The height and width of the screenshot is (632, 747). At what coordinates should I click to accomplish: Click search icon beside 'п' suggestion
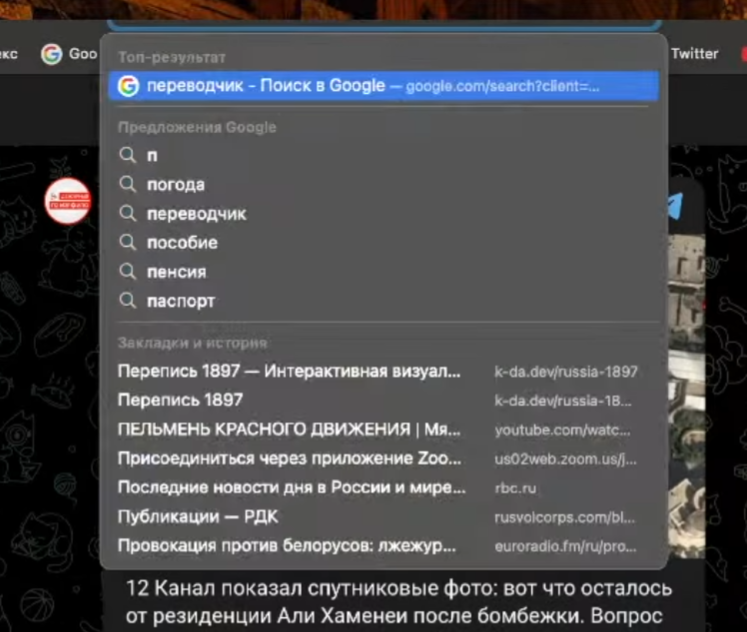128,155
